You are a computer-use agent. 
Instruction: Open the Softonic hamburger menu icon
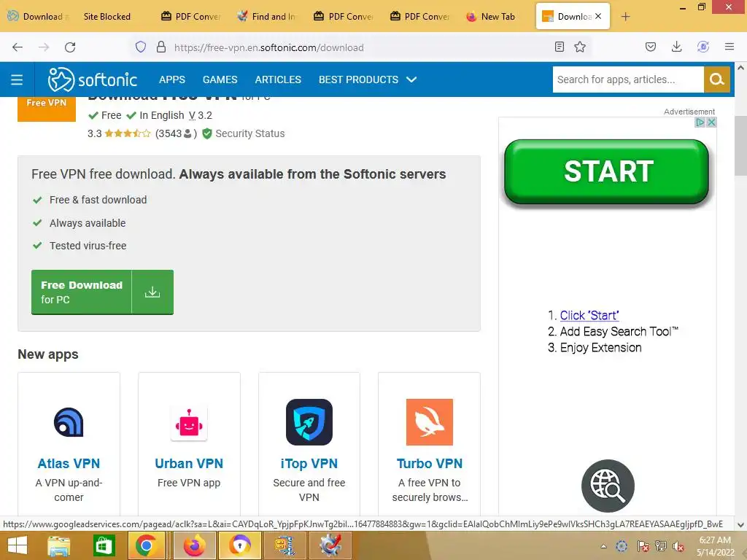(x=17, y=79)
